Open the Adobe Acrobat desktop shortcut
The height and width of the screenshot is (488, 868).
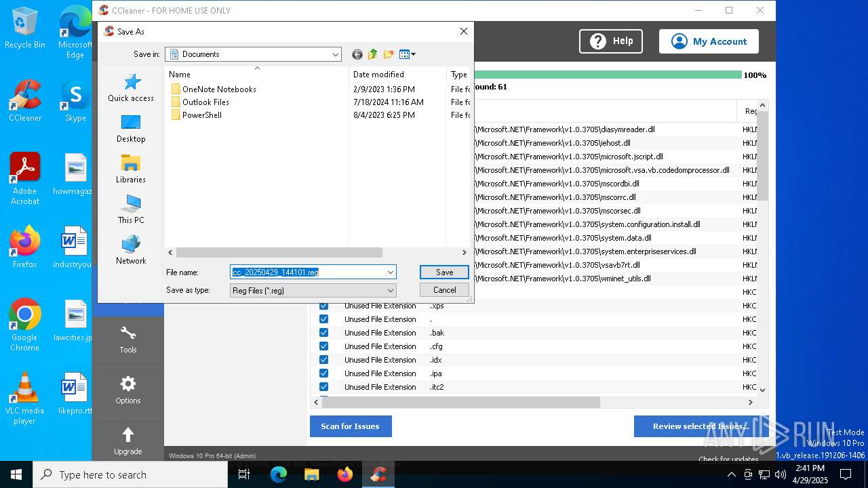pyautogui.click(x=25, y=179)
